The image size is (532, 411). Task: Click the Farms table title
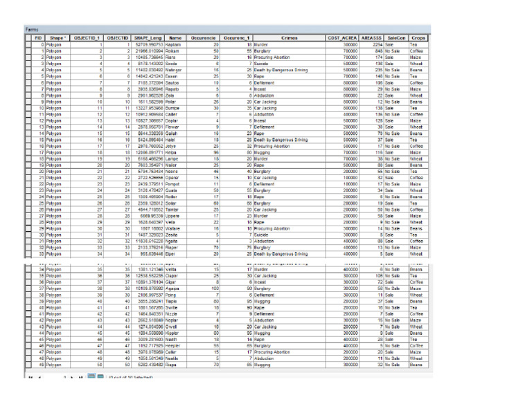tap(32, 30)
